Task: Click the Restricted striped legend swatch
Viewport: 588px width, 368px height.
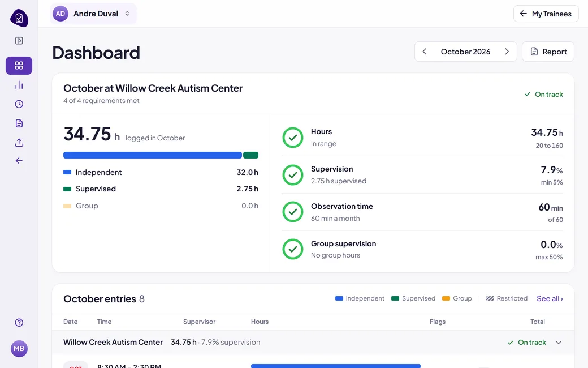Action: coord(490,298)
